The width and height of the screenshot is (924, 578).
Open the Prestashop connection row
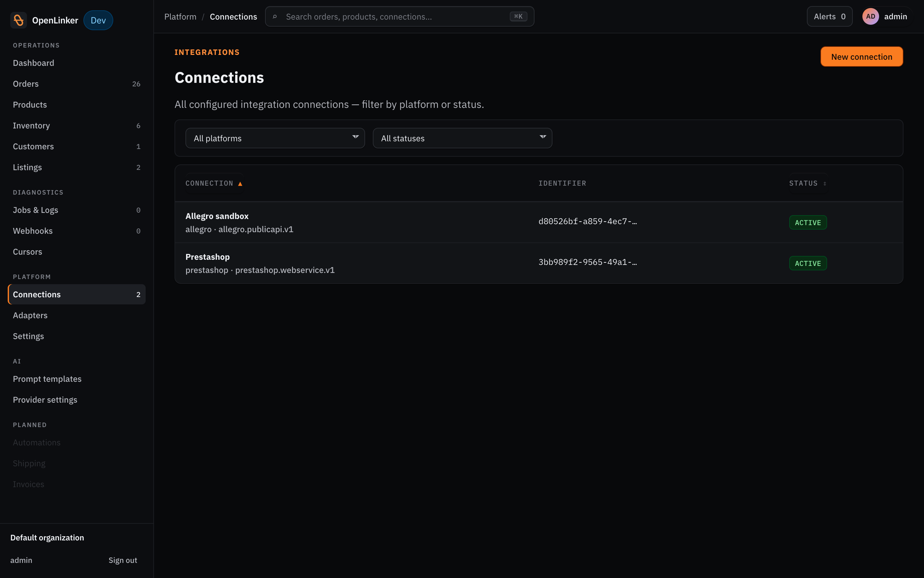coord(539,263)
